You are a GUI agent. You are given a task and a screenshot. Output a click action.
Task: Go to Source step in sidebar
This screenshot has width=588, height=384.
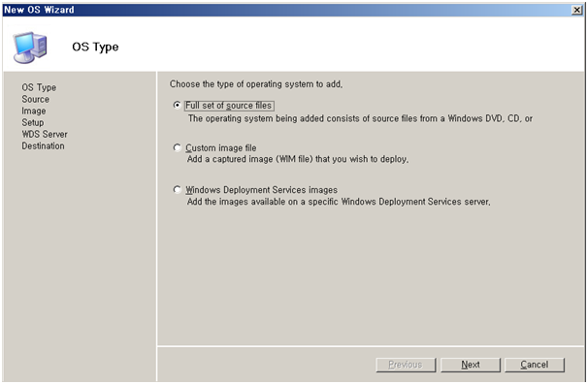point(35,99)
